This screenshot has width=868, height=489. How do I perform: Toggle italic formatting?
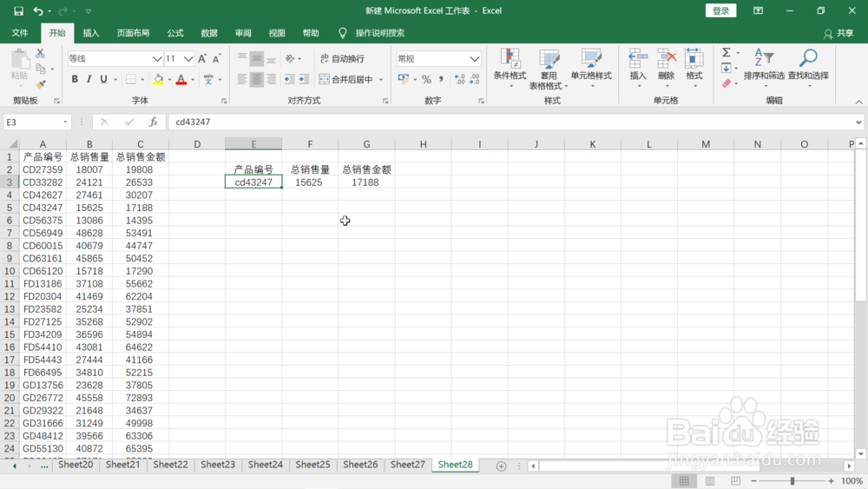coord(89,79)
